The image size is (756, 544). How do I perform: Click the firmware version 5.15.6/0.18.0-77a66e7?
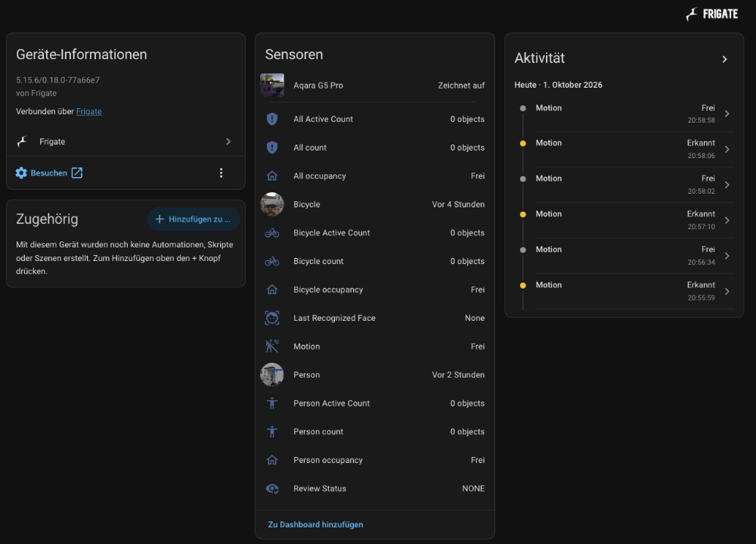(x=58, y=80)
